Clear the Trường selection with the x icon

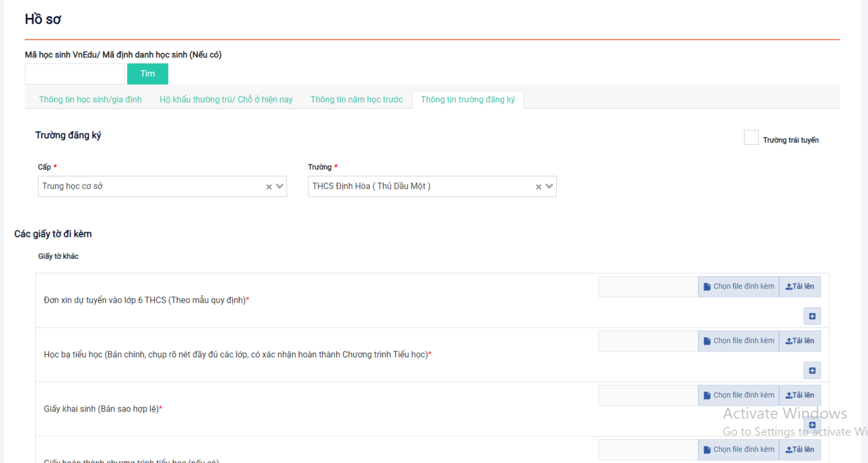pyautogui.click(x=538, y=187)
